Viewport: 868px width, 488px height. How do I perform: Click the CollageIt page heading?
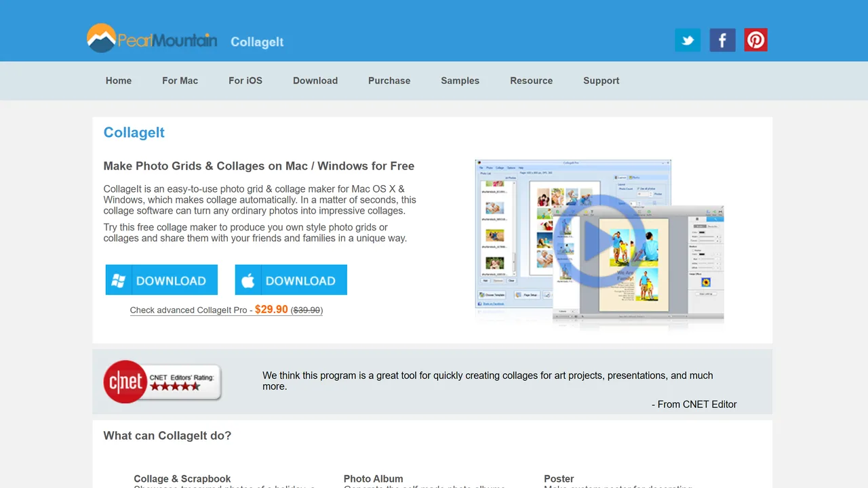pos(134,133)
